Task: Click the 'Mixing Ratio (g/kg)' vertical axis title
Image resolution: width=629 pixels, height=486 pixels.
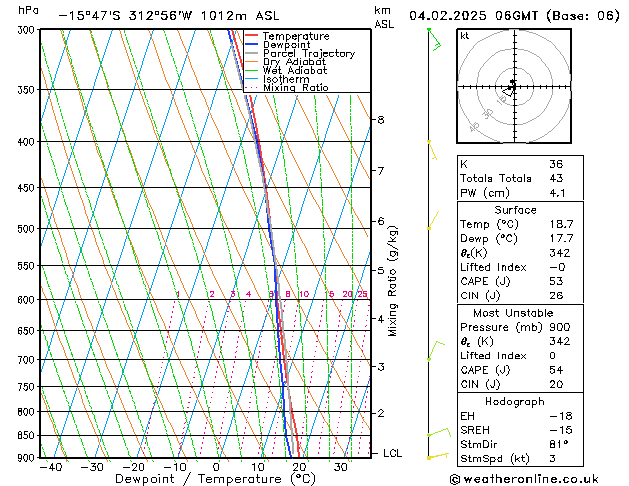Action: (393, 281)
